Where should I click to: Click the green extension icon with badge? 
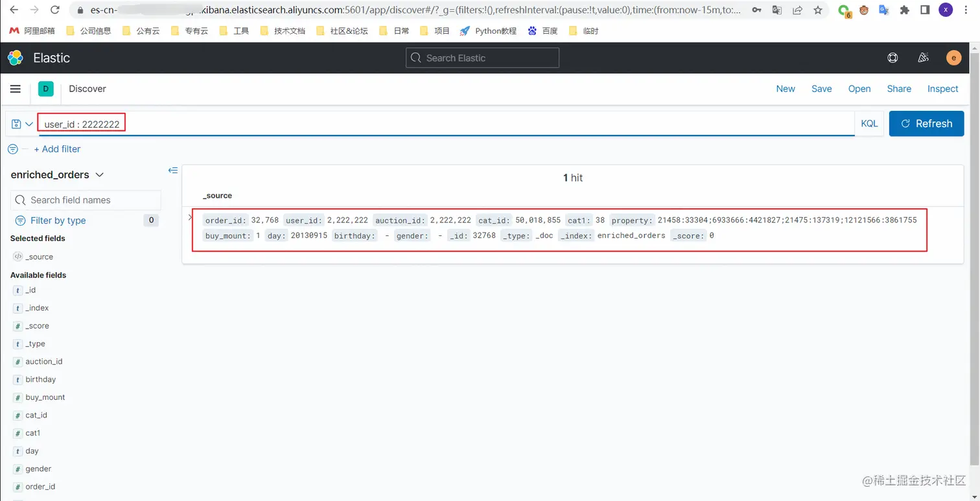pos(843,10)
